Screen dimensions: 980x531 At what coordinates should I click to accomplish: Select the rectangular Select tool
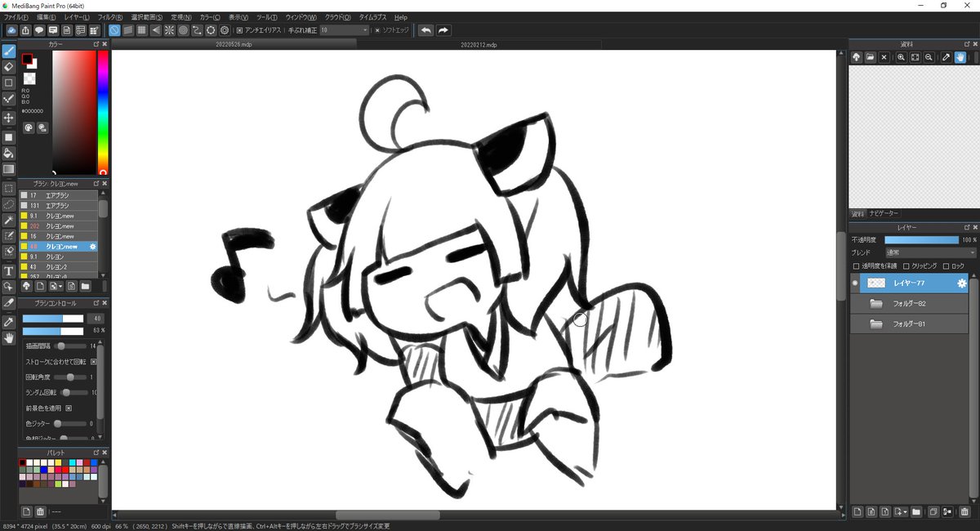click(x=9, y=188)
